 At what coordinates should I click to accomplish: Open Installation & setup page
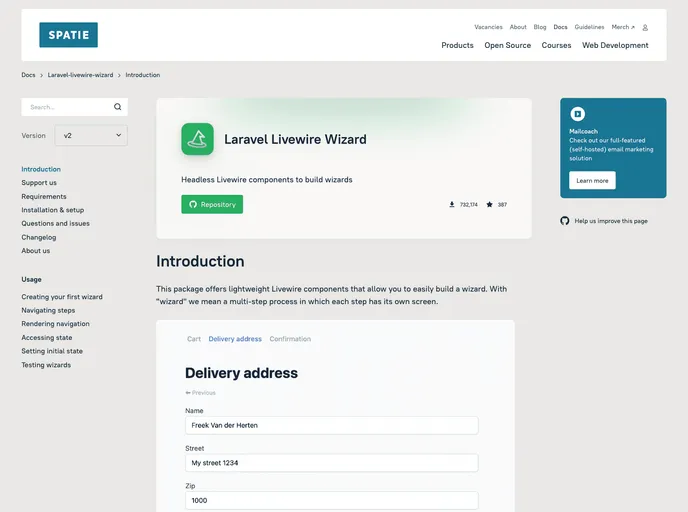point(53,210)
